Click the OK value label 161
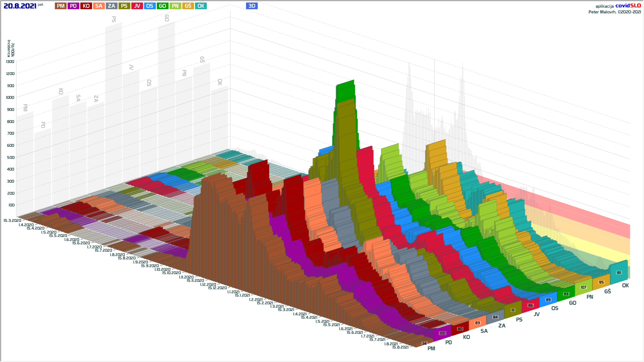Screen dimensions: 644x362 [x=619, y=273]
